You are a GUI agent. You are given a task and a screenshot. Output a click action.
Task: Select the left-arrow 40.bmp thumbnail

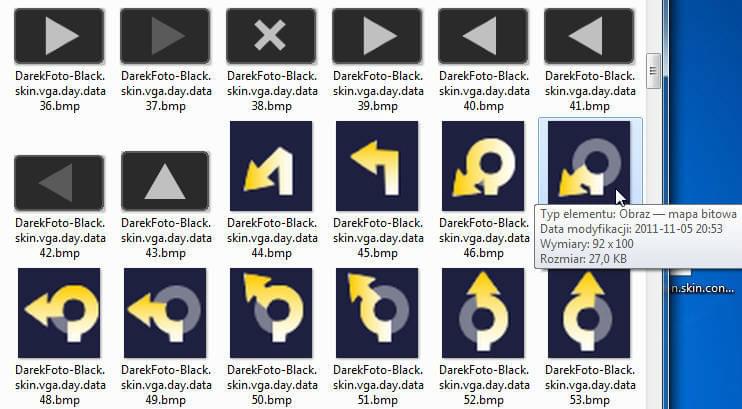click(x=483, y=36)
